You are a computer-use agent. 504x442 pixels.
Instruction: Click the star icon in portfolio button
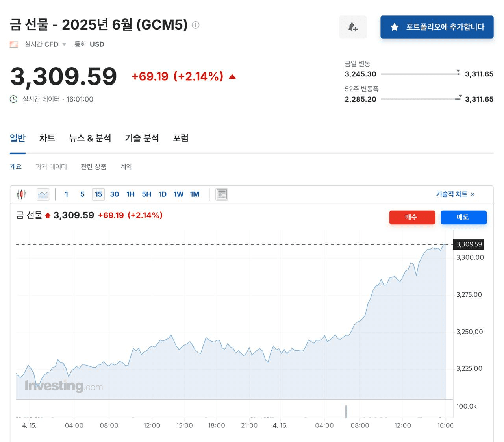pos(394,27)
